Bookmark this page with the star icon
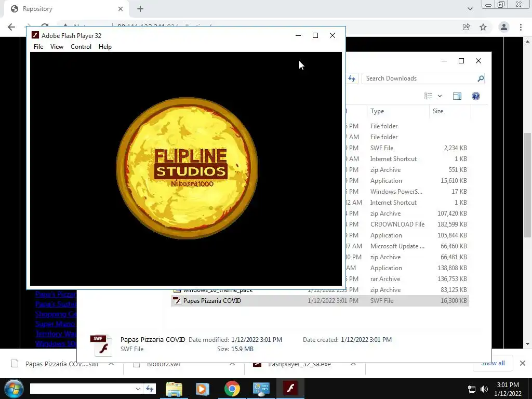532x399 pixels. point(483,27)
